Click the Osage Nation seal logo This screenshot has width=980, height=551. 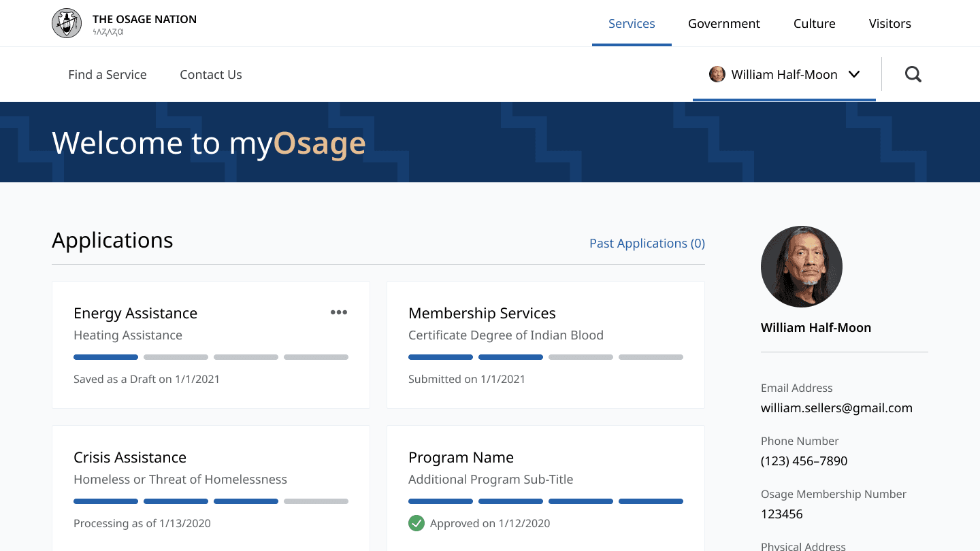(67, 23)
